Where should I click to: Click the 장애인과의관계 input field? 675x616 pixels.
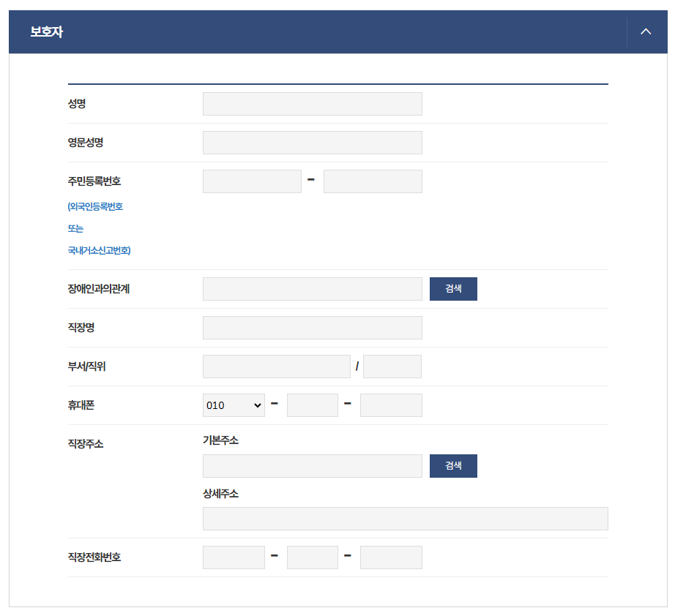point(312,288)
